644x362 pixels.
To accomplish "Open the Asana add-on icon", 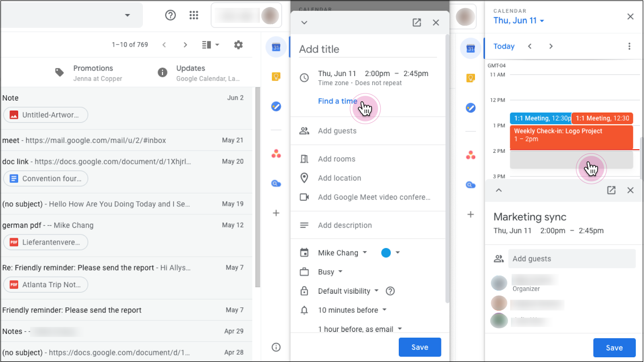I will pyautogui.click(x=276, y=153).
